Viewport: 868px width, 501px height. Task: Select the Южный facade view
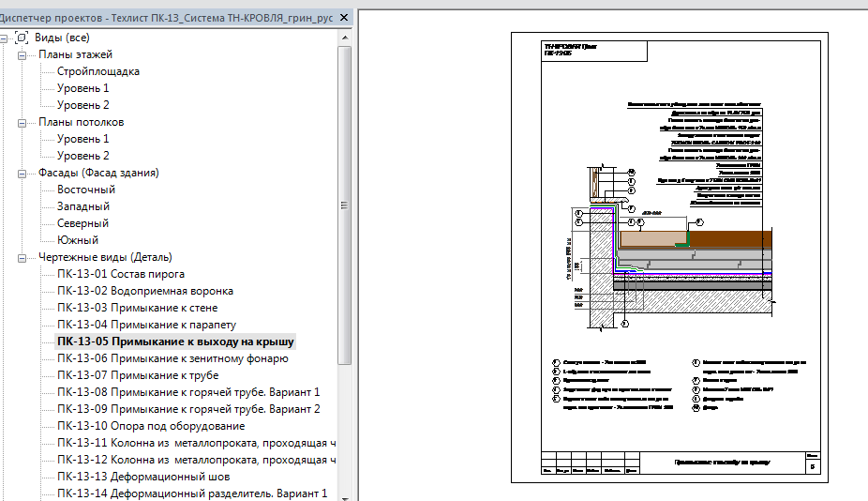coord(78,240)
